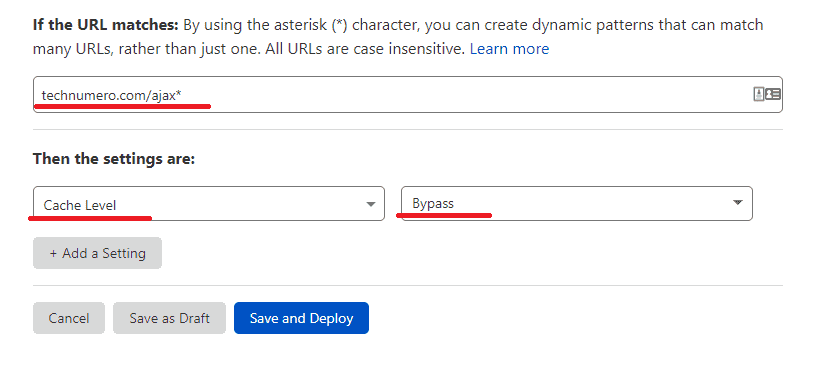Click Save and Deploy
This screenshot has height=371, width=816.
pyautogui.click(x=301, y=318)
